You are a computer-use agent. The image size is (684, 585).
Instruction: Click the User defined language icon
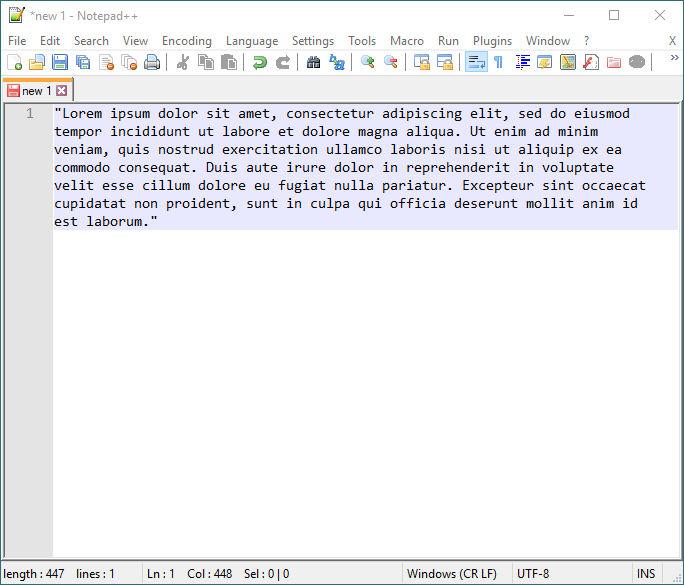point(545,62)
